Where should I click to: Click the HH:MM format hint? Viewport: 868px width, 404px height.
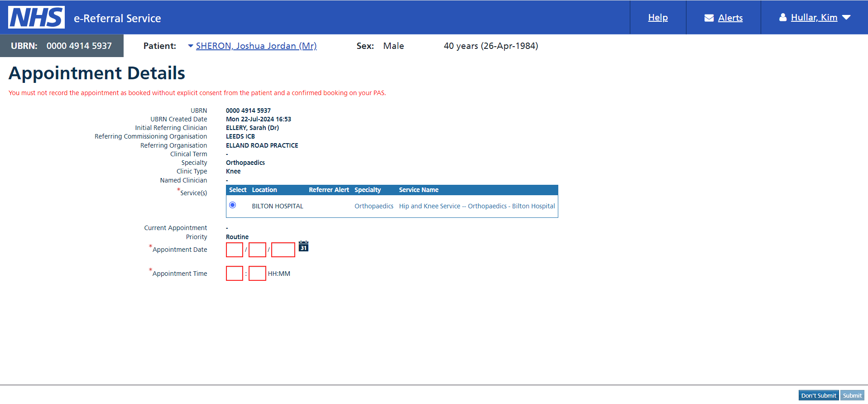pyautogui.click(x=279, y=274)
